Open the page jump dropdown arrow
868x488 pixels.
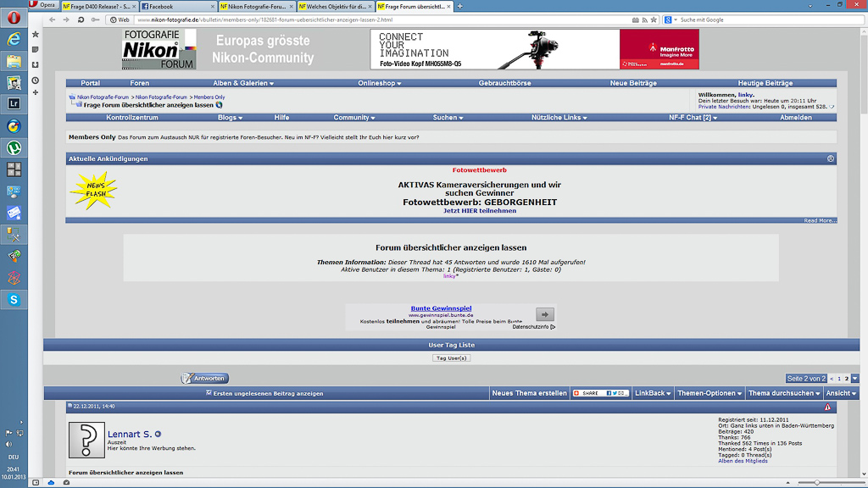coord(854,379)
